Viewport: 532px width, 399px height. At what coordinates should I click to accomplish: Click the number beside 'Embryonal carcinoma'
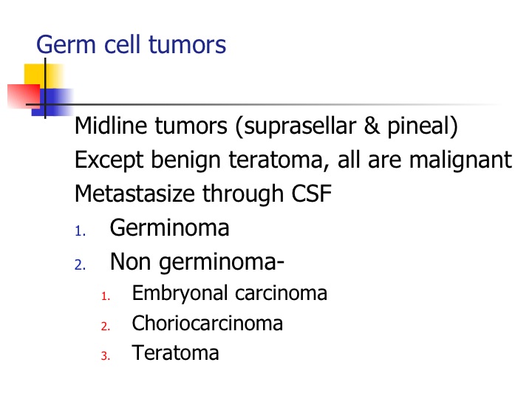pos(105,296)
